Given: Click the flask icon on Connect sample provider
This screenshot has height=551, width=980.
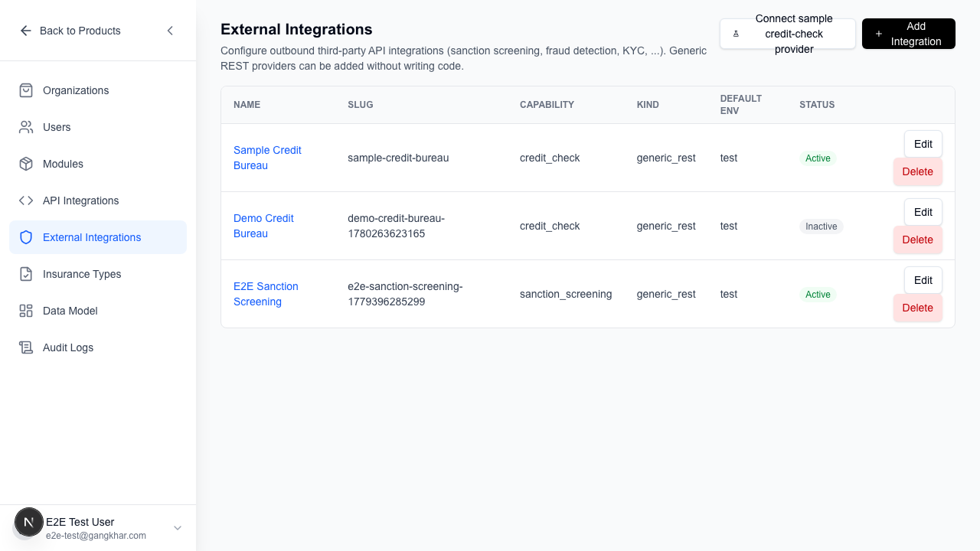Looking at the screenshot, I should pos(736,34).
